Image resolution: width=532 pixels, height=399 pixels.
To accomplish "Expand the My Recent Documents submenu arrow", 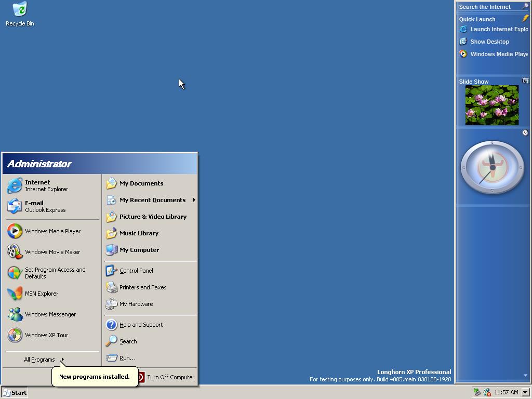I will [194, 200].
